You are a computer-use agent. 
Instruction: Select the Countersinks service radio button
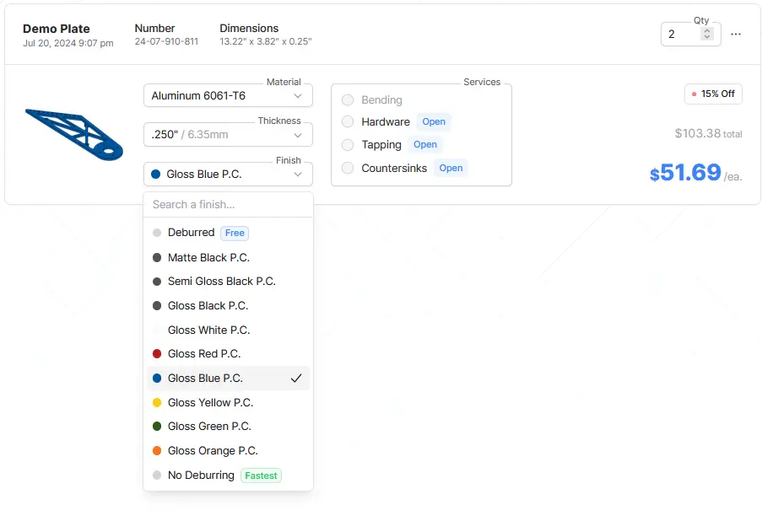(348, 169)
